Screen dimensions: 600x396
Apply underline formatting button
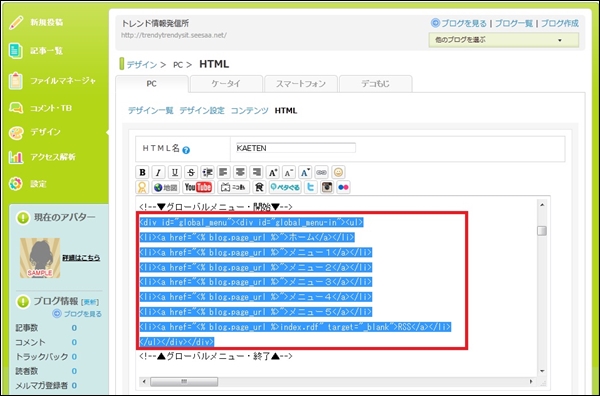coord(175,173)
